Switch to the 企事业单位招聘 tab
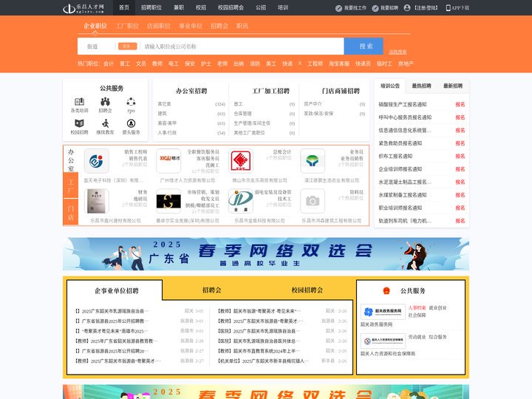The image size is (532, 399). pos(116,291)
